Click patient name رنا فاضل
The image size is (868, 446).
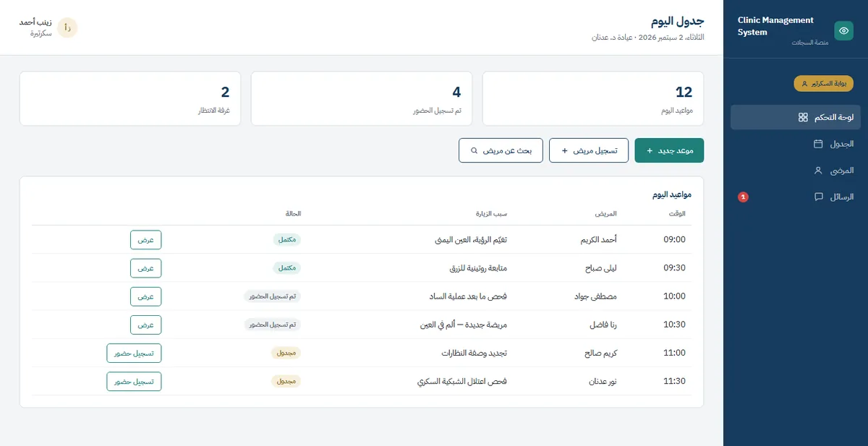click(x=603, y=325)
